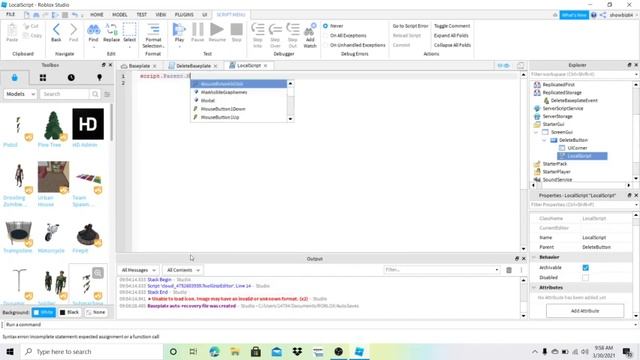Image resolution: width=640 pixels, height=360 pixels.
Task: Open the All Messages dropdown in Output
Action: pos(138,270)
